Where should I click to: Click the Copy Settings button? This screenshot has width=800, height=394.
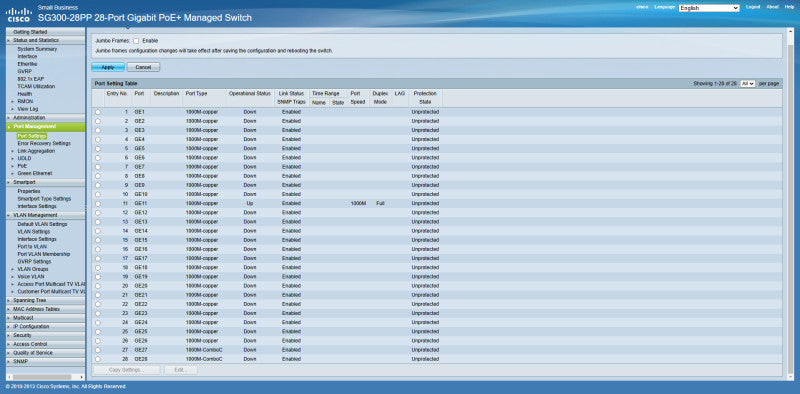pyautogui.click(x=126, y=370)
